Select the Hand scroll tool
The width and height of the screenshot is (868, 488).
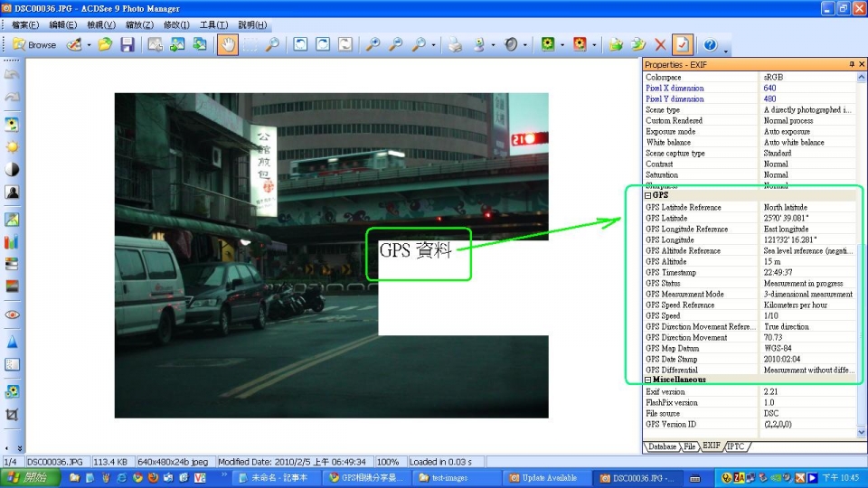pyautogui.click(x=227, y=44)
